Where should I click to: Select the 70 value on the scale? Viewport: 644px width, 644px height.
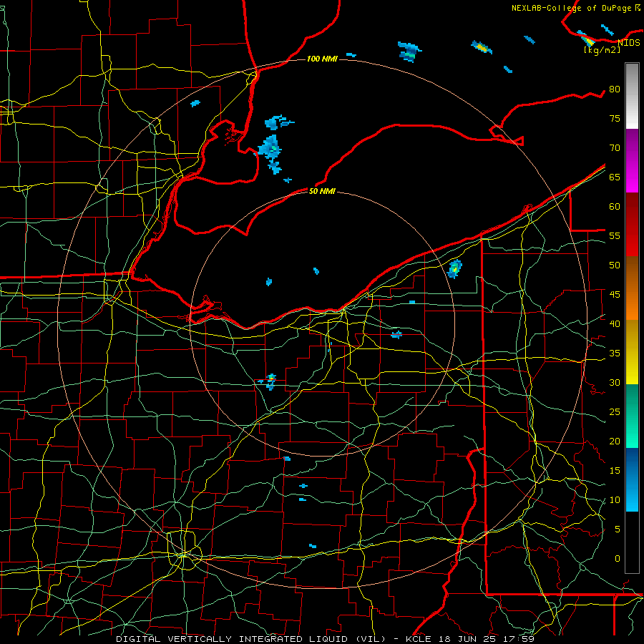coord(615,148)
